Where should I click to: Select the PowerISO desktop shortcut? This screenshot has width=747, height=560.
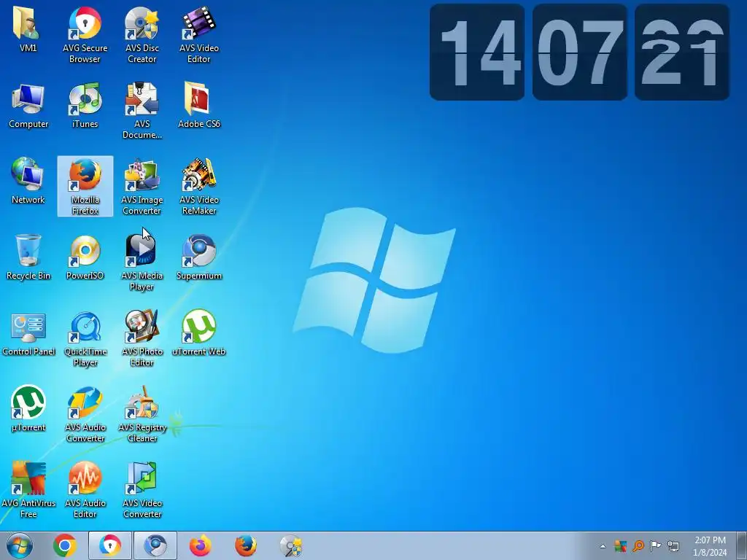pos(85,257)
